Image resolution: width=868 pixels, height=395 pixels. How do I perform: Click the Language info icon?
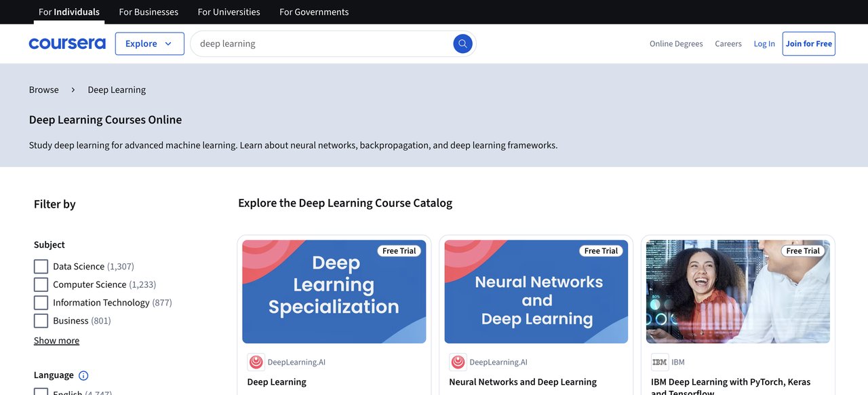[83, 375]
